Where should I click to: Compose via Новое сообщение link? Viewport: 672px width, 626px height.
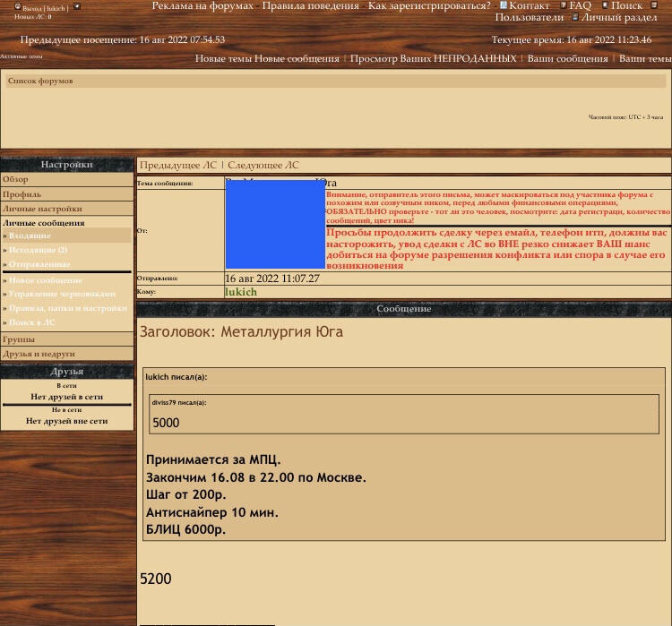click(x=46, y=279)
